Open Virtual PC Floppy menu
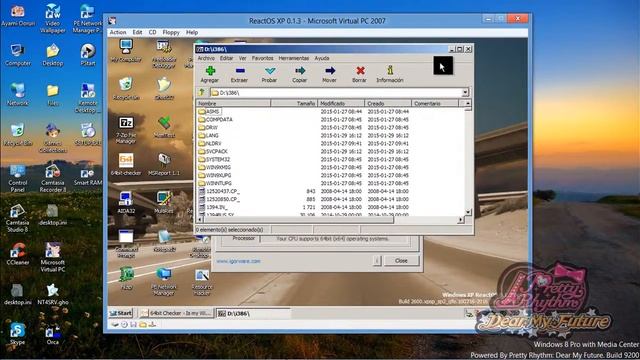Screen dimensions: 640x360 click(171, 32)
